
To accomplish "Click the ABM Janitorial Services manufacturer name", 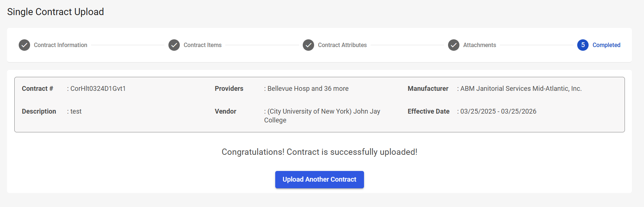I will click(521, 89).
